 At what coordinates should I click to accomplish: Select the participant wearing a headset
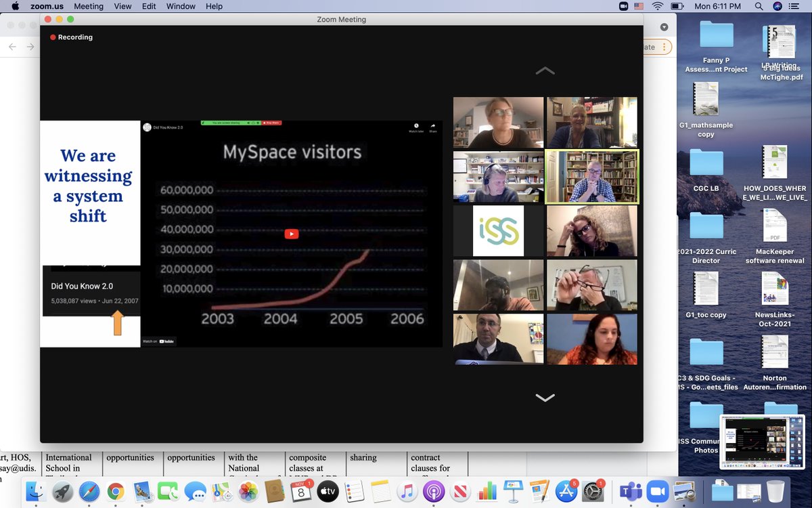pos(498,177)
